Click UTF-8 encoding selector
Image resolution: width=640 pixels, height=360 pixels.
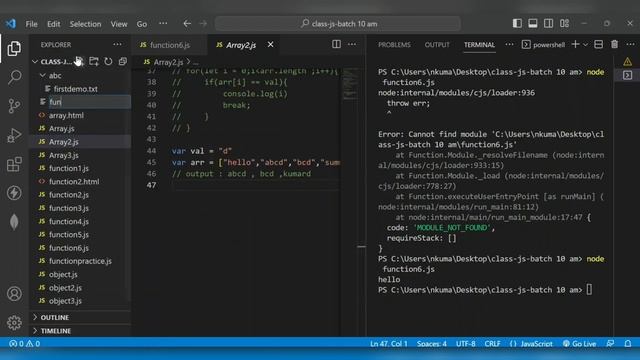466,344
